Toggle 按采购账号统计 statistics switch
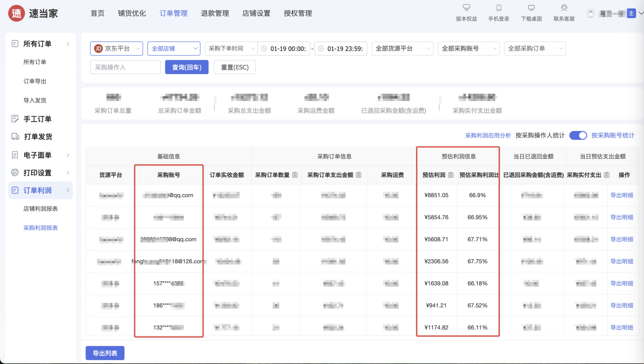This screenshot has width=644, height=364. tap(578, 136)
